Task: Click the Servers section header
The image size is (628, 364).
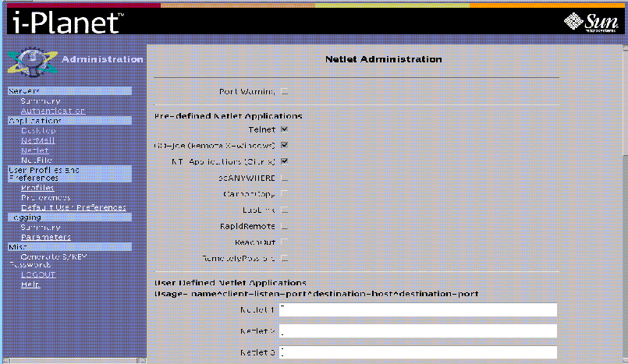Action: tap(69, 91)
